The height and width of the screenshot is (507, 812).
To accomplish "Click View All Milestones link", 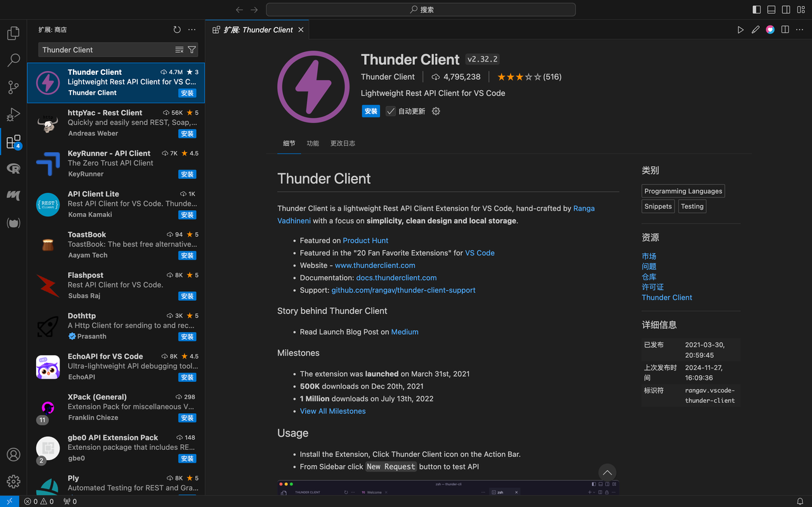I will point(333,411).
